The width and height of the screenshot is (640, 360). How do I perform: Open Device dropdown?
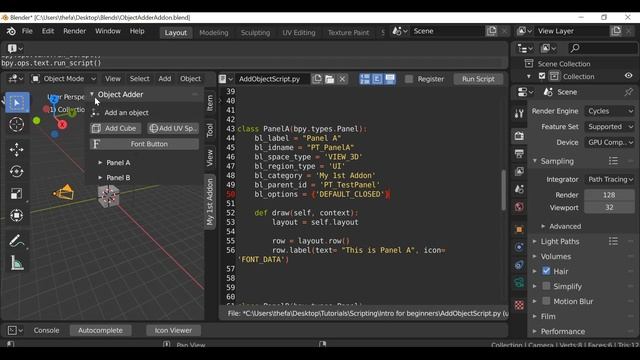pos(610,142)
